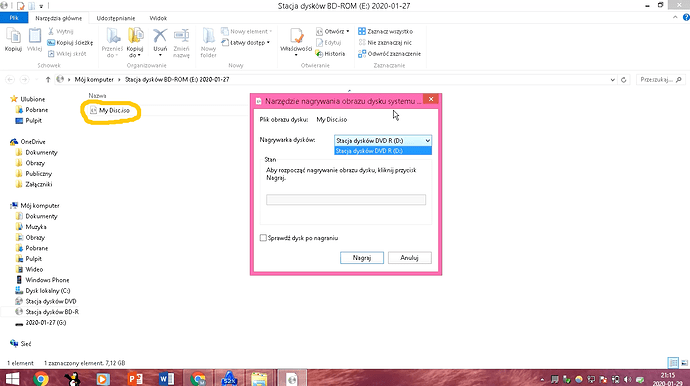This screenshot has width=690, height=386.
Task: Open Word from the taskbar
Action: (x=166, y=379)
